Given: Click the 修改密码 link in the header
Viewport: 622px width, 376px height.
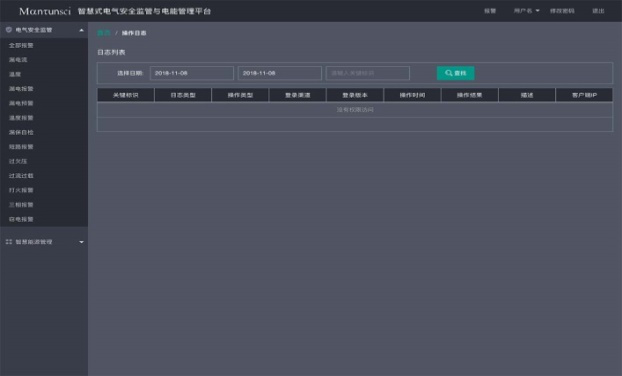Looking at the screenshot, I should click(562, 11).
